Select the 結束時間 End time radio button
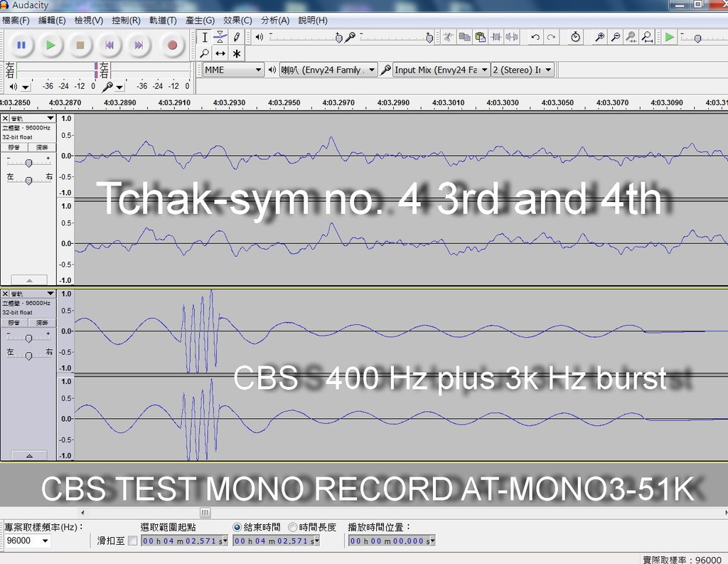This screenshot has height=564, width=728. [x=237, y=527]
